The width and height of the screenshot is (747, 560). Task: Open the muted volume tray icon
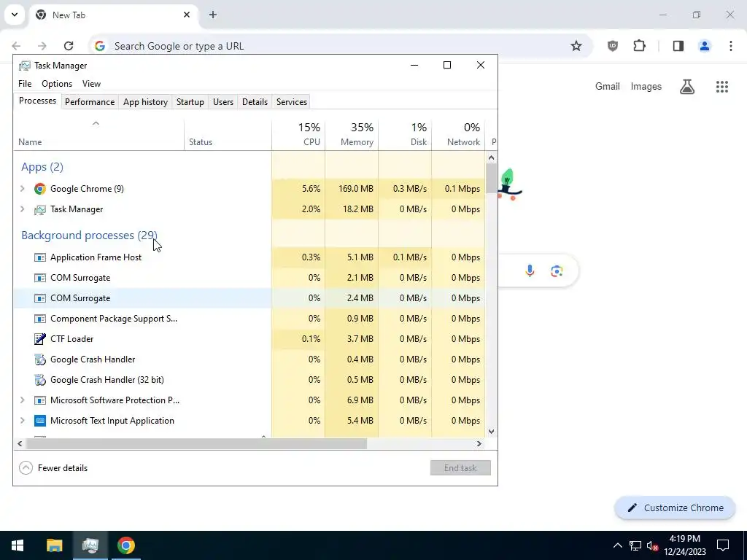click(652, 545)
